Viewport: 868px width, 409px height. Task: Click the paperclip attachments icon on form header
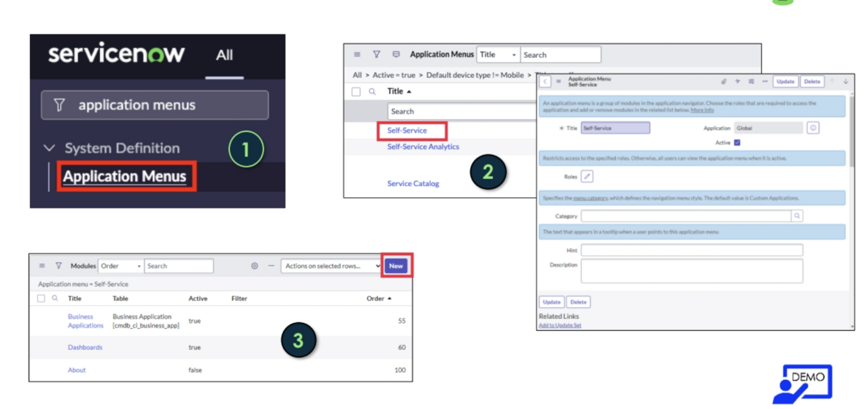[x=724, y=81]
